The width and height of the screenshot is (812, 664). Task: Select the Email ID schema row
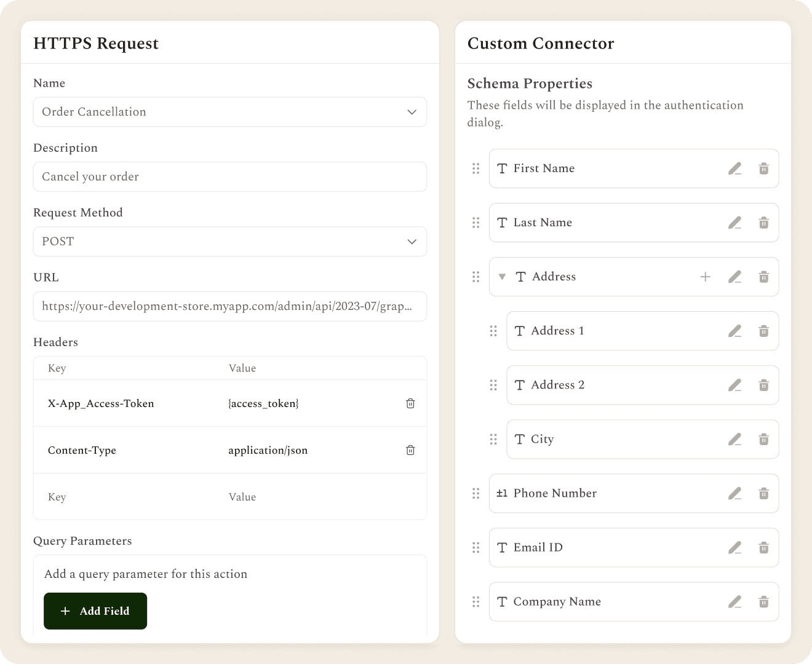(634, 547)
